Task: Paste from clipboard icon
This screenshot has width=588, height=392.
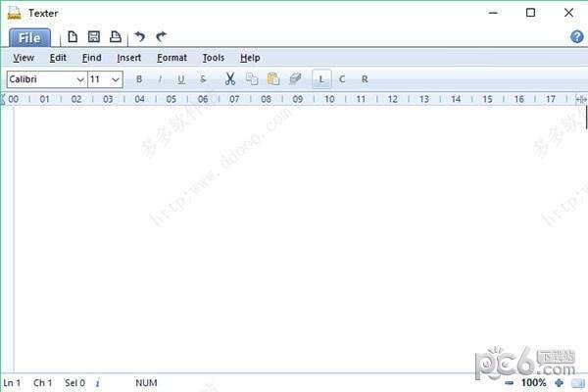Action: (273, 78)
